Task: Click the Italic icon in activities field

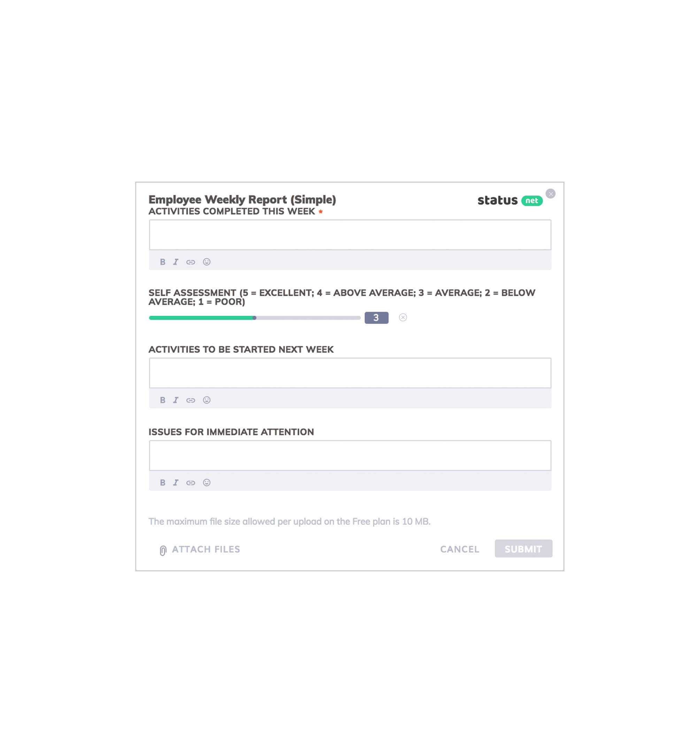Action: pos(176,261)
